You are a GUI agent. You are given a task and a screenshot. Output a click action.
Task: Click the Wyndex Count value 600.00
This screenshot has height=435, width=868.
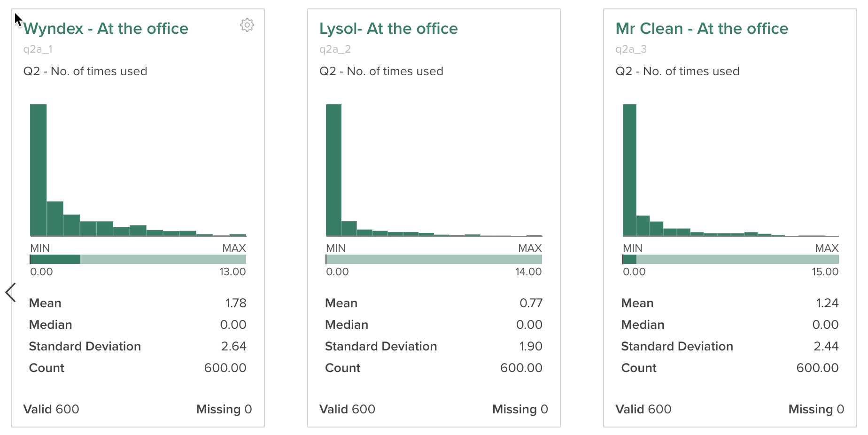click(225, 368)
